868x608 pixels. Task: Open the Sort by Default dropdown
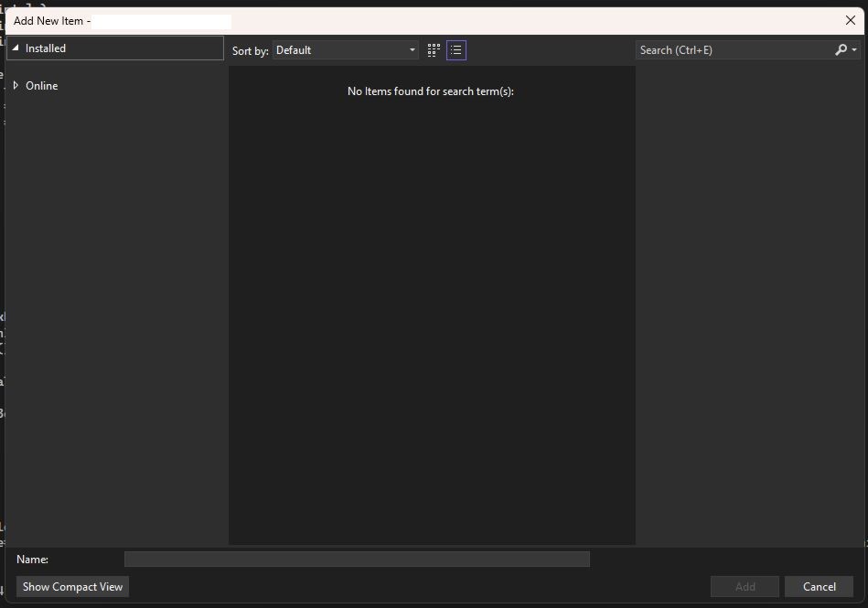pos(346,50)
